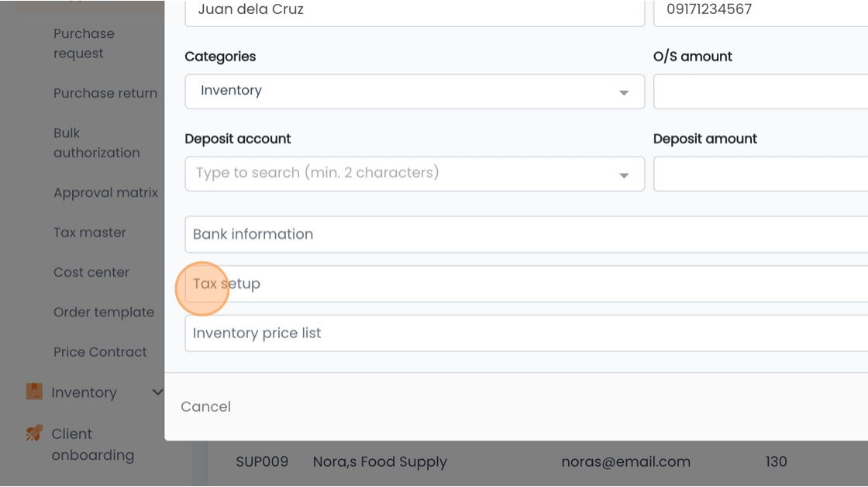Open the Approval matrix menu item

[x=105, y=193]
